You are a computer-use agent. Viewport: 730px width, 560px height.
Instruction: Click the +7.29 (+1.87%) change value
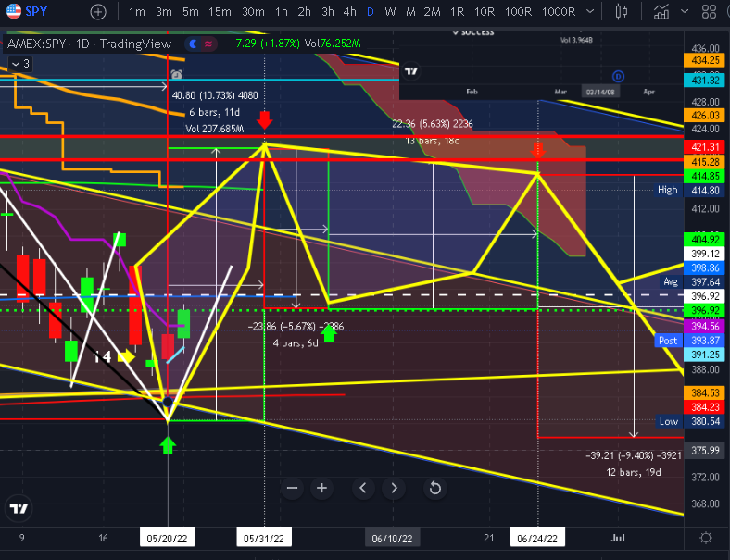point(265,44)
